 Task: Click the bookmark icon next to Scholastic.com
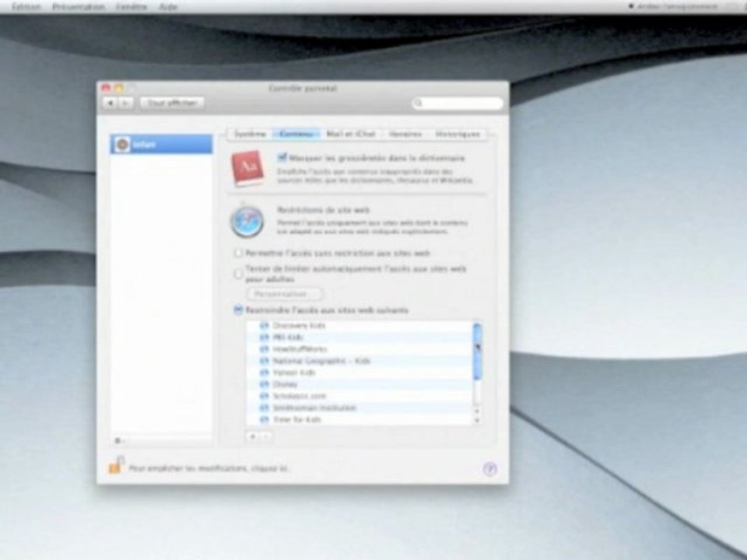[x=264, y=396]
